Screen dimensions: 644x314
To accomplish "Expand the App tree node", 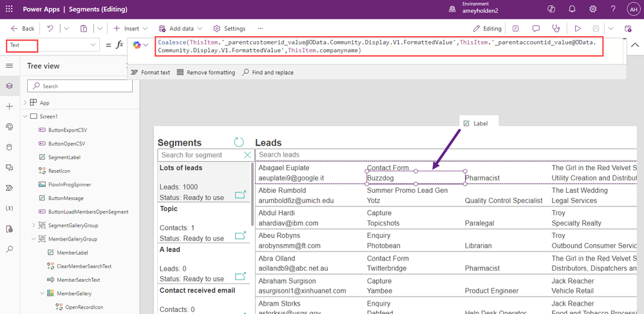I will [x=25, y=103].
